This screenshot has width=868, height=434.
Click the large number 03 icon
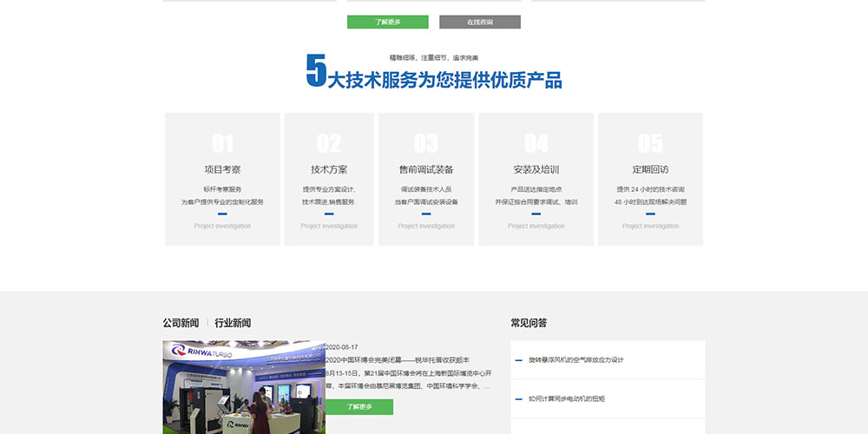426,143
